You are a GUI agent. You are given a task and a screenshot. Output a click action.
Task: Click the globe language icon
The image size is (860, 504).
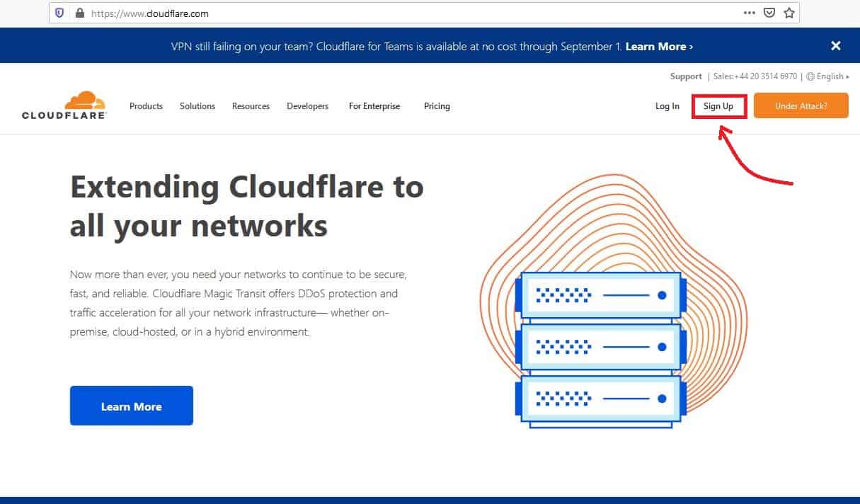(811, 76)
